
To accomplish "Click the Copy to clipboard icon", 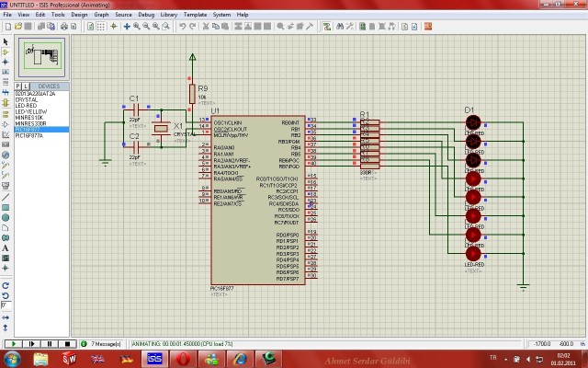I will [215, 27].
